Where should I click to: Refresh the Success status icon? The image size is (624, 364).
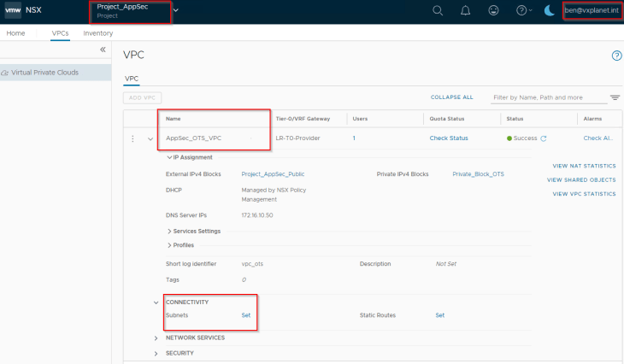[x=544, y=138]
